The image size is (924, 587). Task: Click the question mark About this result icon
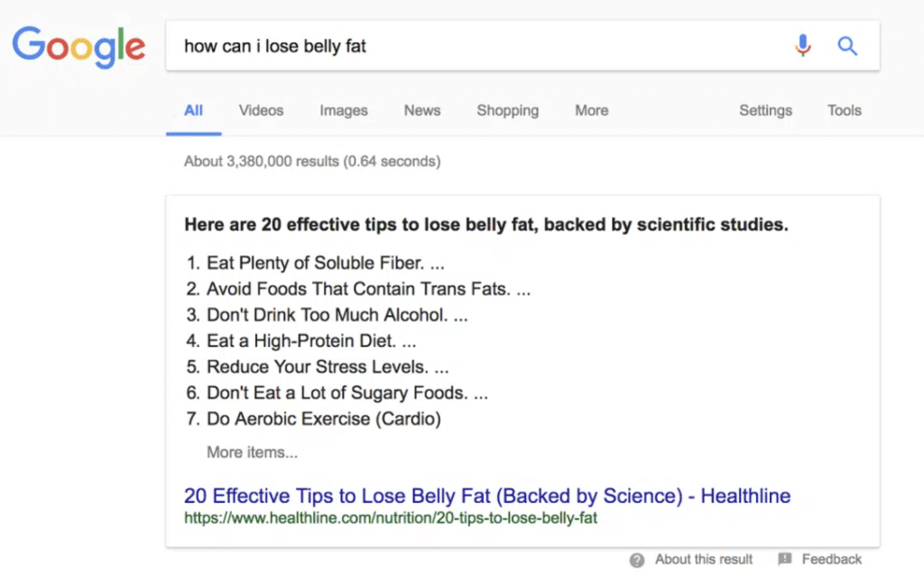coord(637,559)
